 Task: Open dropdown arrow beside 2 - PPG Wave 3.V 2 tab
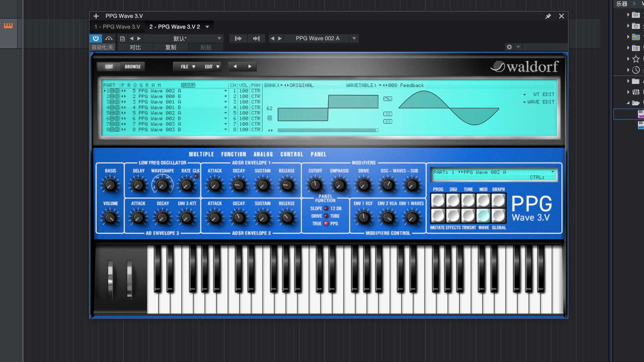click(207, 27)
